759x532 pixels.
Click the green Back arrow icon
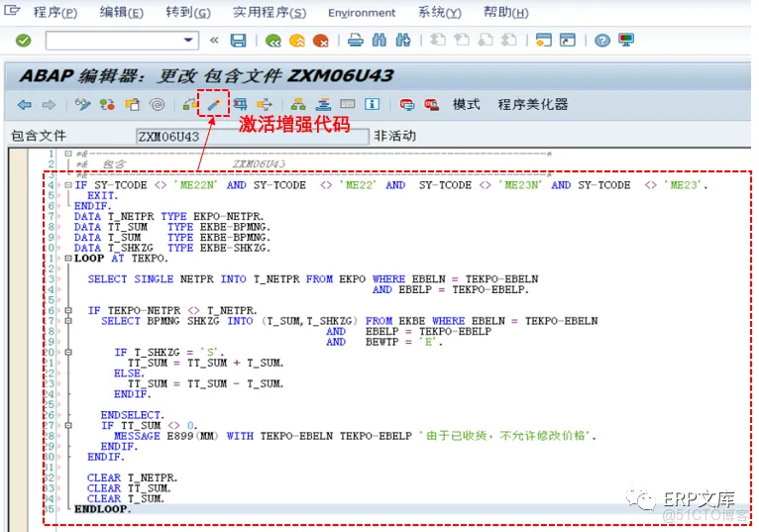(x=272, y=41)
